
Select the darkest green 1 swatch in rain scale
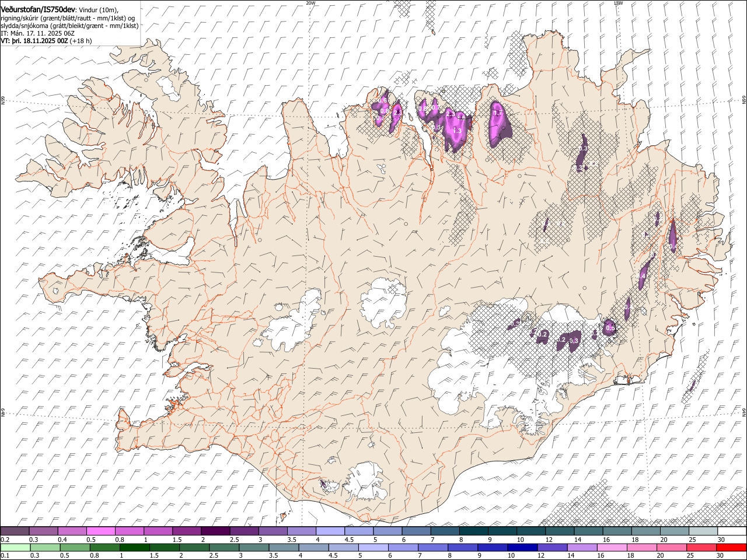click(134, 548)
